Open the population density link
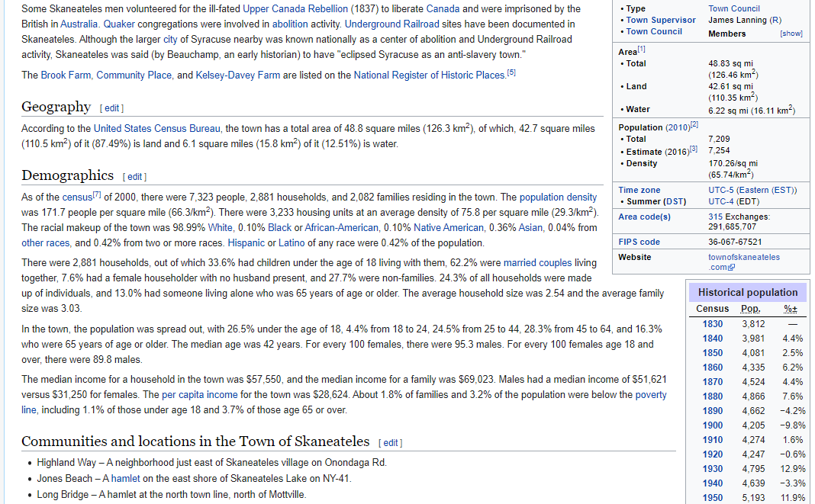Image resolution: width=815 pixels, height=504 pixels. [559, 197]
